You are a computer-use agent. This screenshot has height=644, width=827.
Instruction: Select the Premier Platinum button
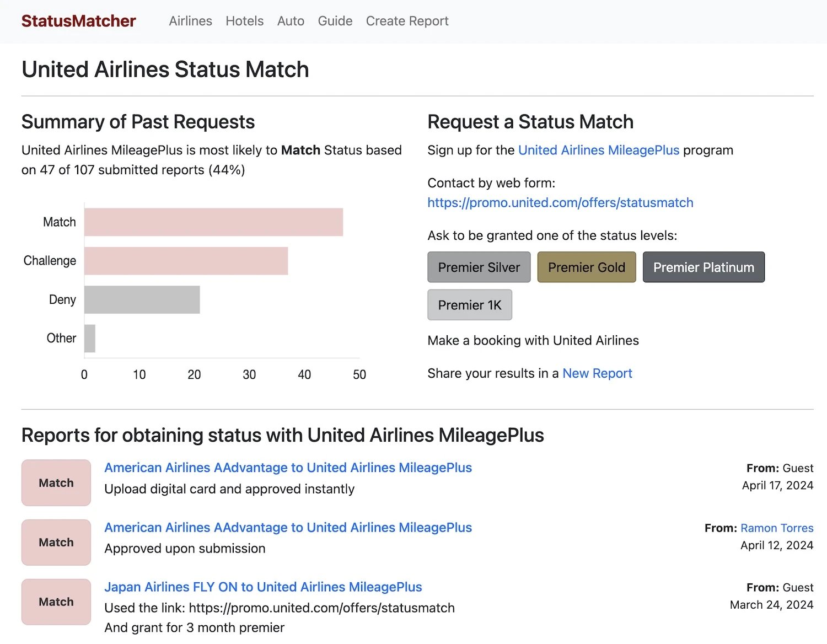click(x=704, y=267)
